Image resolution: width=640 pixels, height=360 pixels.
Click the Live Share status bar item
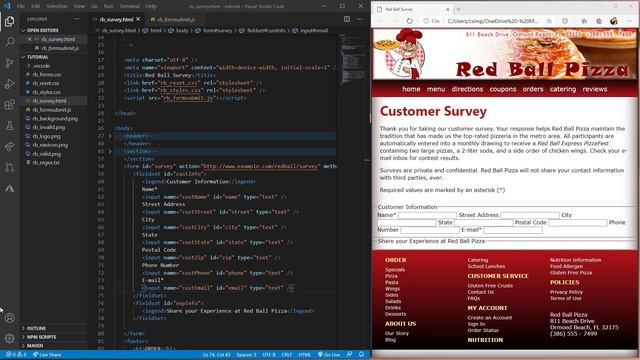coord(47,355)
